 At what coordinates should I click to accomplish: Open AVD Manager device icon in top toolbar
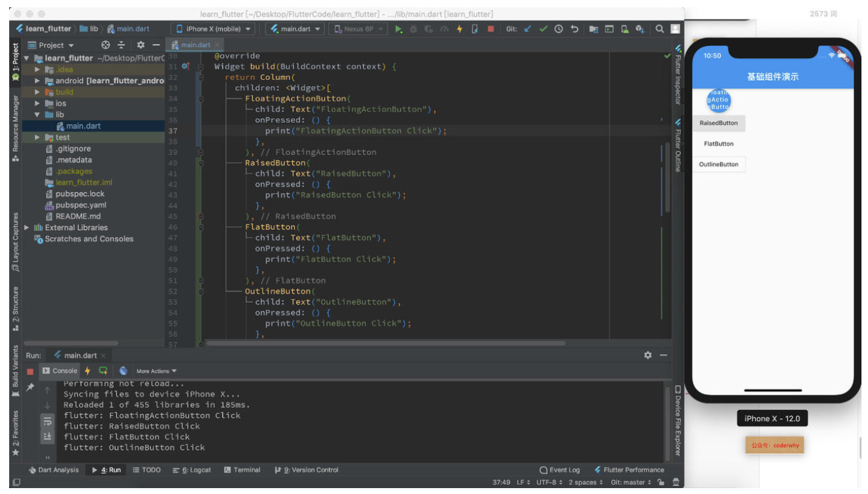[x=625, y=29]
